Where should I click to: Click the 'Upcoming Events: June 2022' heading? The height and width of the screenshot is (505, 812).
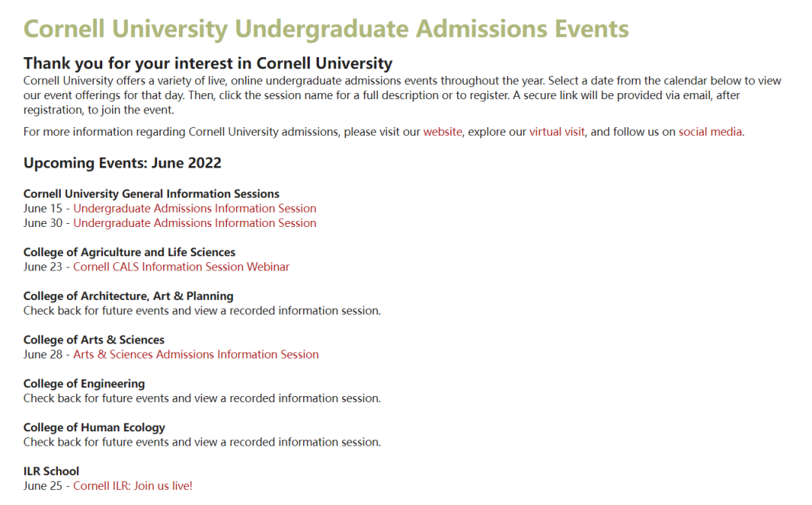pyautogui.click(x=123, y=163)
